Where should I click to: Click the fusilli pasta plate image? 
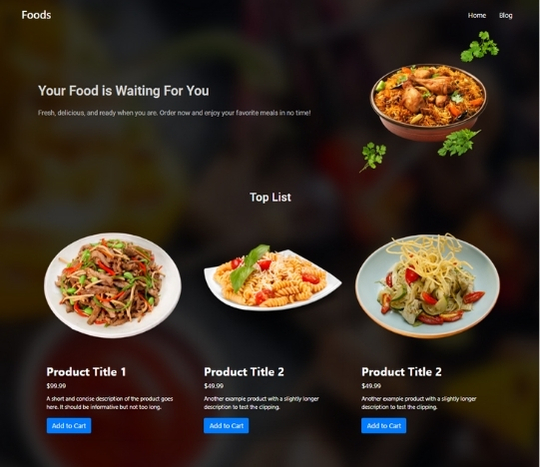[x=272, y=278]
